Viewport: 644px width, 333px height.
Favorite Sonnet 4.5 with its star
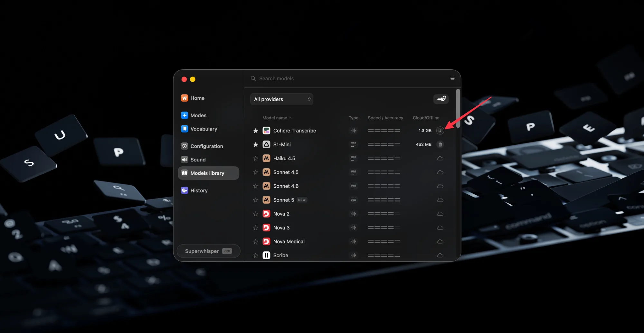[x=256, y=172]
